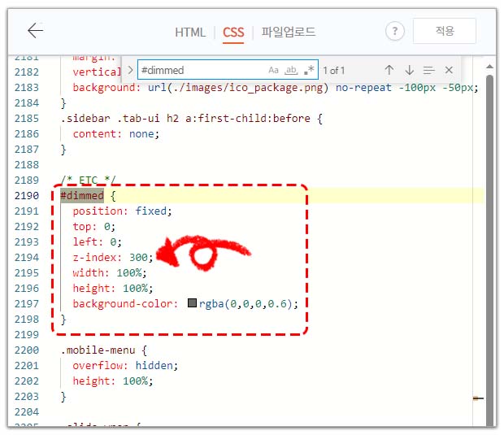
Task: Click line number 2190
Action: (x=26, y=195)
